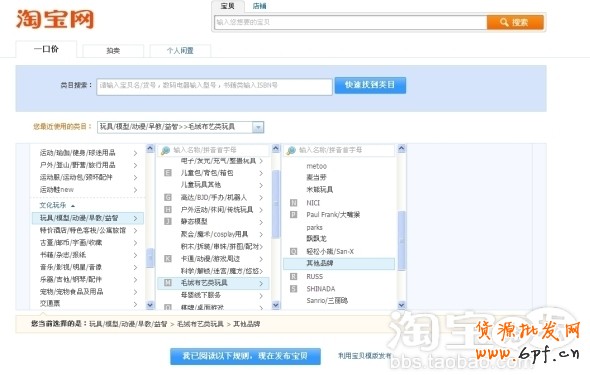The width and height of the screenshot is (590, 375).
Task: Click down arrow of second column scrollbar
Action: click(x=276, y=305)
